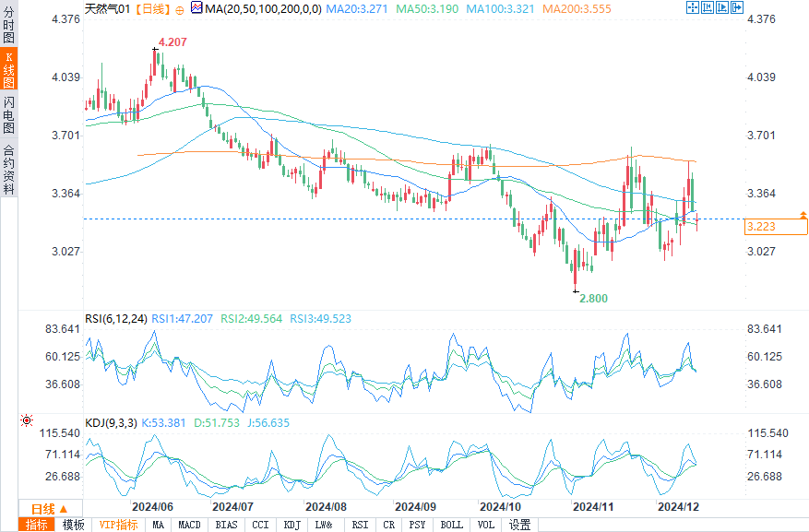Click the orange price marker arrow above 3.223

click(802, 214)
